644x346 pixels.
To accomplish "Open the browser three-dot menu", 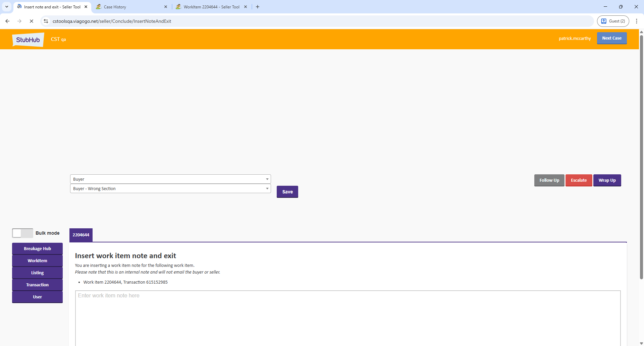I will (x=636, y=21).
